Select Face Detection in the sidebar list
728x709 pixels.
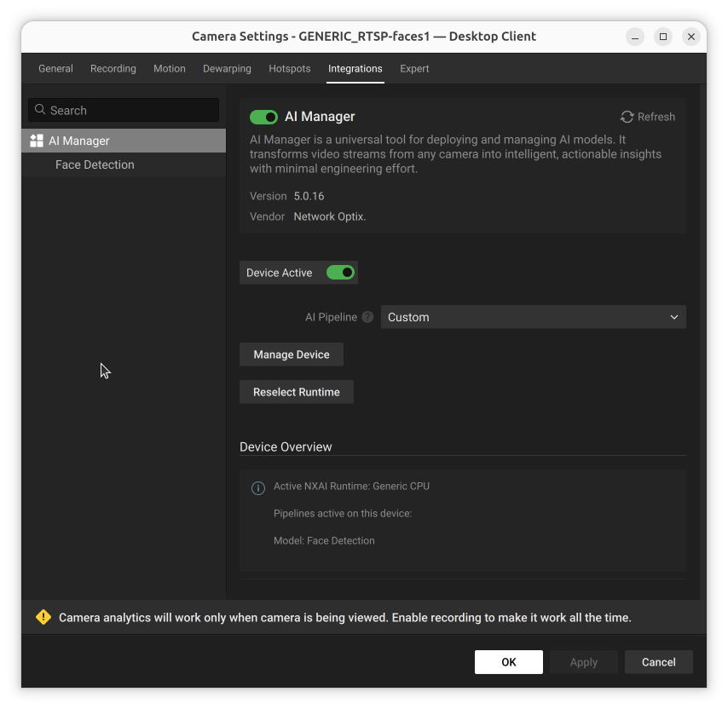pos(124,164)
